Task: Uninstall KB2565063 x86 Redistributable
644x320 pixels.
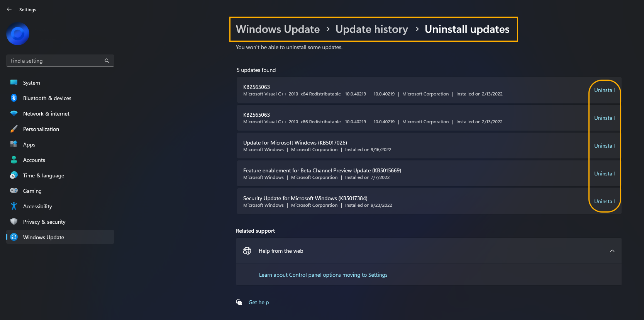Action: click(604, 118)
